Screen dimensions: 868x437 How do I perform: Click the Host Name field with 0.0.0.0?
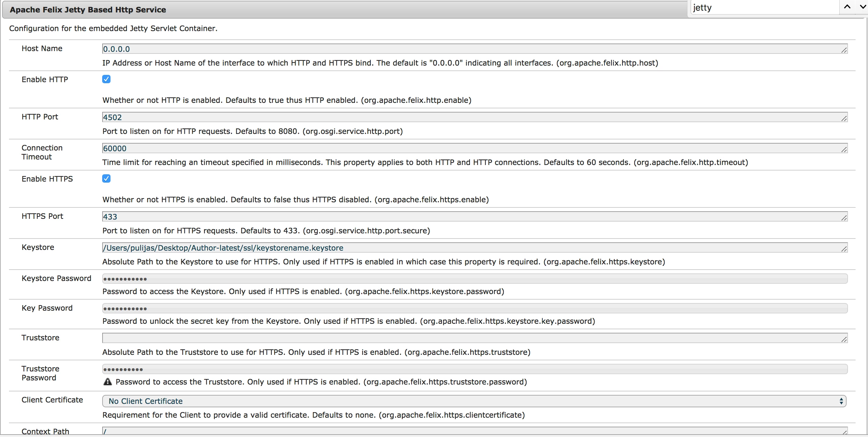pyautogui.click(x=473, y=49)
